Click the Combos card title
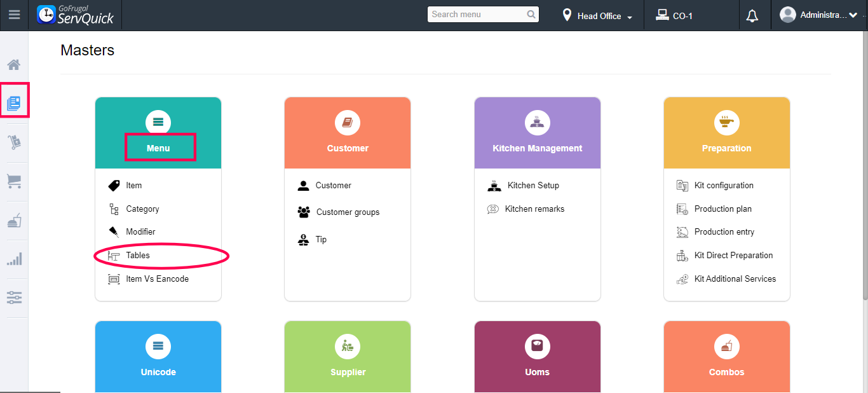The image size is (868, 393). [x=726, y=372]
